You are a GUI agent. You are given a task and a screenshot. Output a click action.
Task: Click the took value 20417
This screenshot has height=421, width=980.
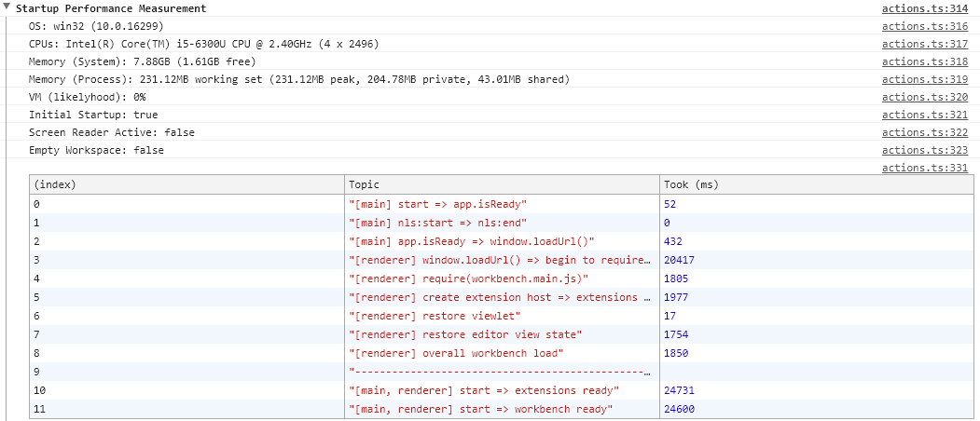679,260
